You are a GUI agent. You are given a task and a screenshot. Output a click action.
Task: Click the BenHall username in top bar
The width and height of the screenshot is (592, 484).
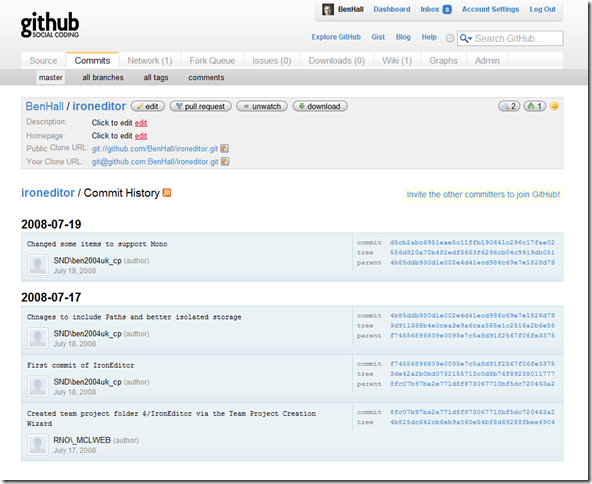coord(350,9)
